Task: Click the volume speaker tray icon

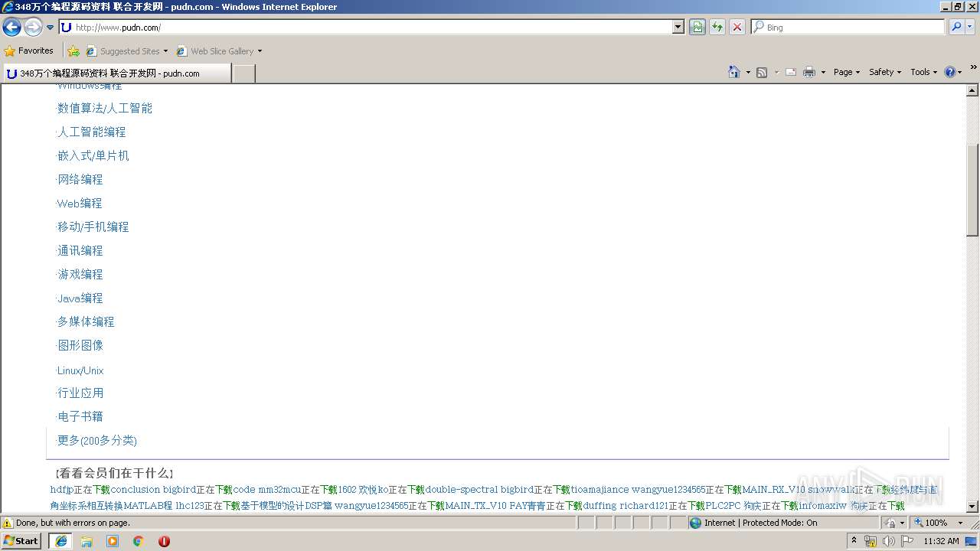Action: point(888,541)
